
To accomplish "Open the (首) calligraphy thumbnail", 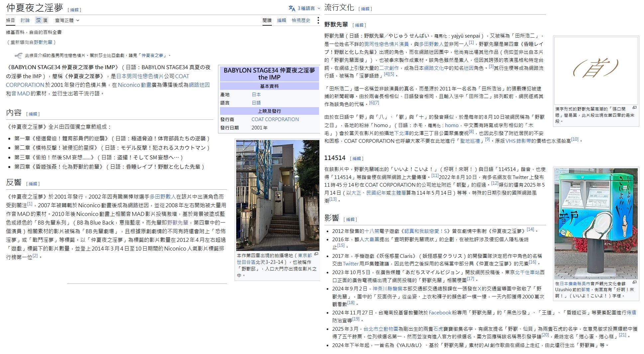I will pos(596,71).
